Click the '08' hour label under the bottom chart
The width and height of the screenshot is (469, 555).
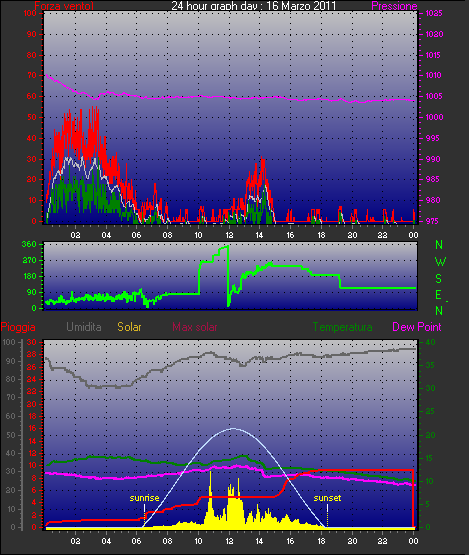click(167, 541)
